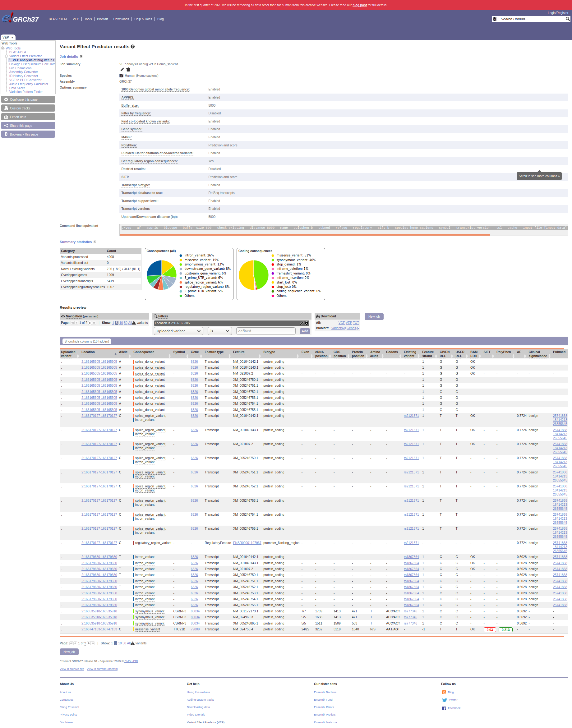The image size is (572, 728).
Task: Open the search site selector icon
Action: [495, 19]
